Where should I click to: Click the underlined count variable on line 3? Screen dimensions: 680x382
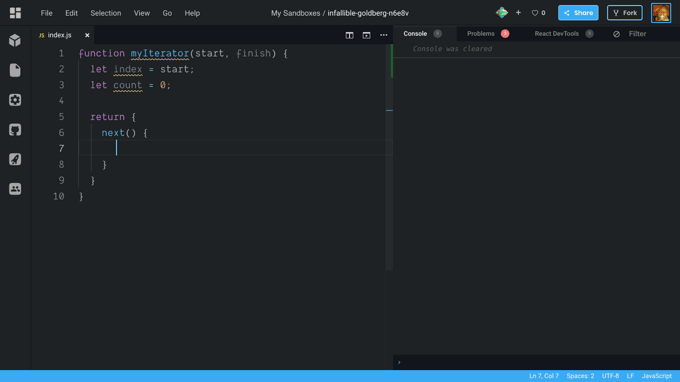pyautogui.click(x=128, y=85)
